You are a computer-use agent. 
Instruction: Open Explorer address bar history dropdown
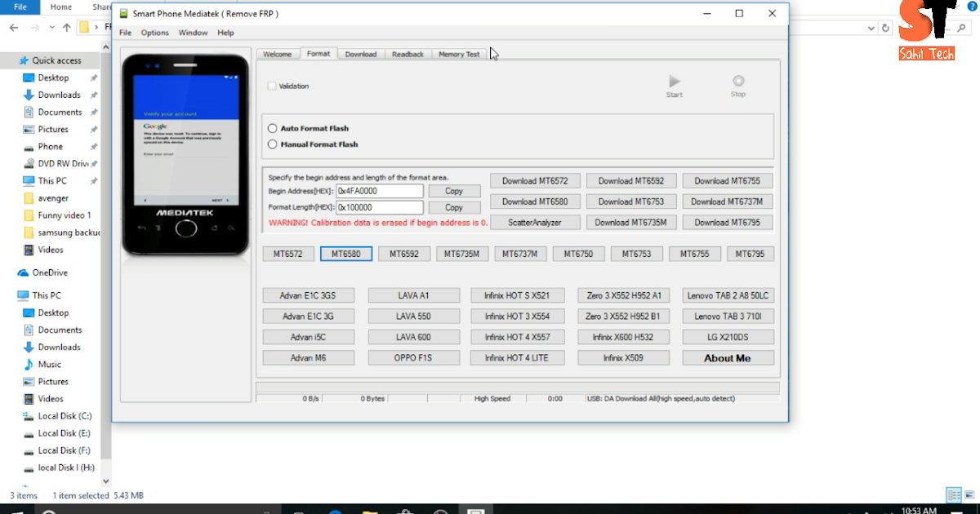[x=871, y=27]
